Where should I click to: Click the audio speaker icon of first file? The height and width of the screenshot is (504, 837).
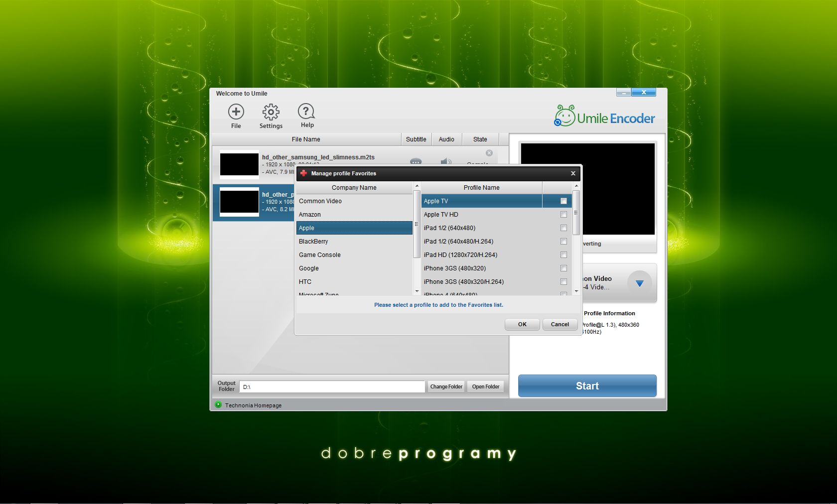(446, 161)
